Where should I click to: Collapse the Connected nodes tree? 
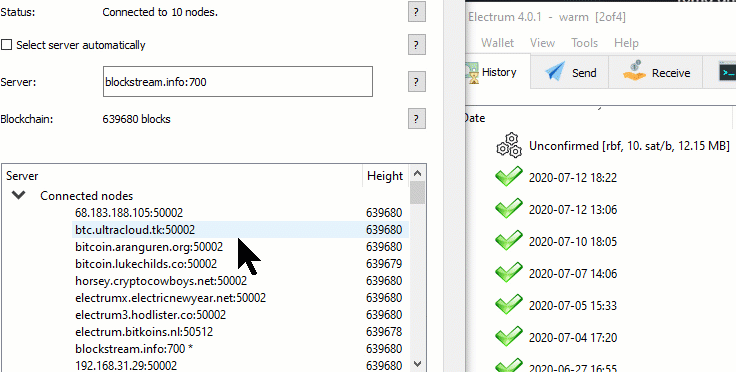pyautogui.click(x=18, y=195)
